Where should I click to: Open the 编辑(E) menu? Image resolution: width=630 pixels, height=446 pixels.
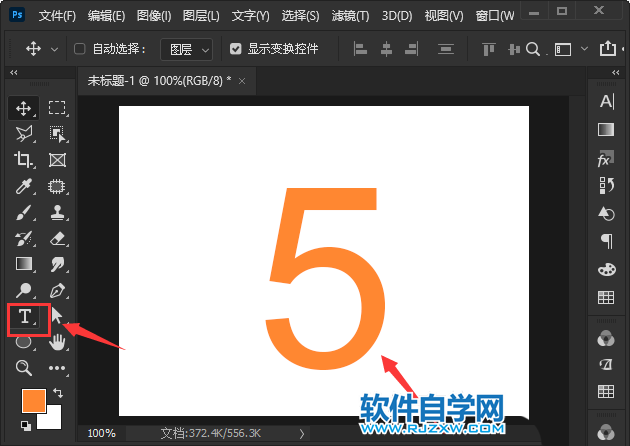tap(106, 16)
